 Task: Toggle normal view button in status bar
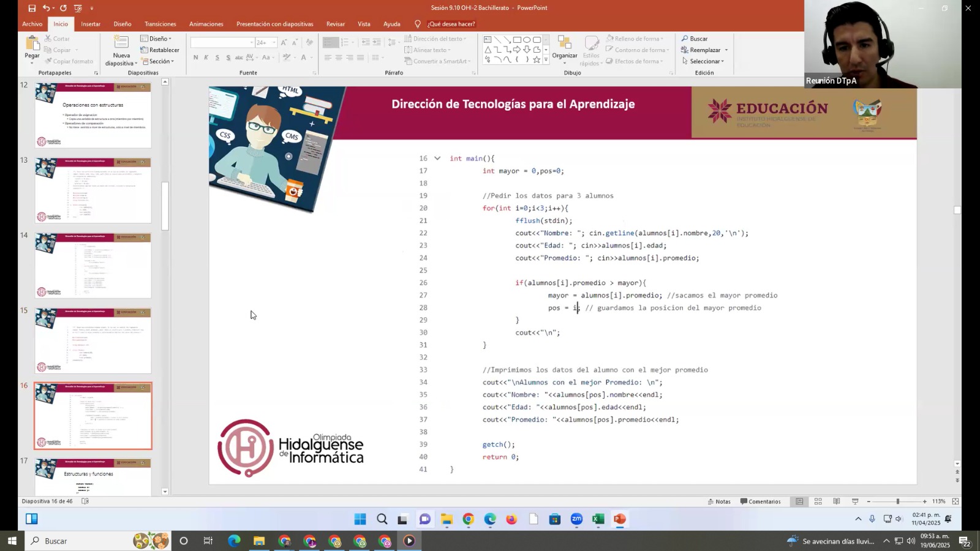[x=799, y=501]
